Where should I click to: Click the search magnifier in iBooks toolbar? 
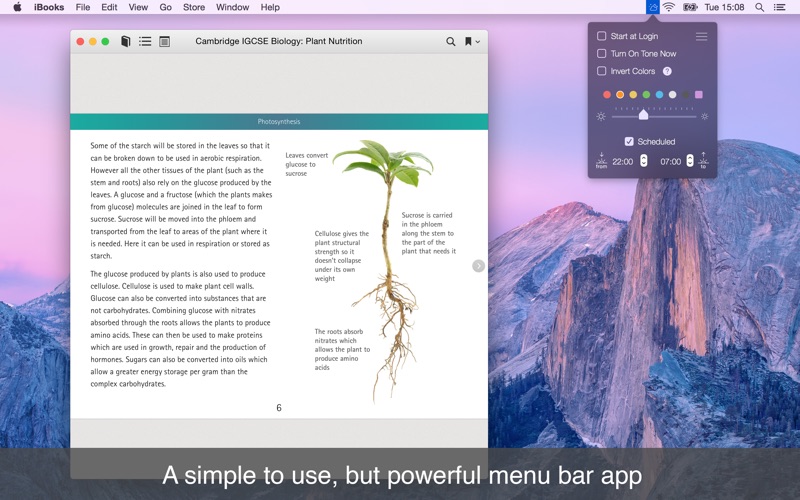click(x=451, y=42)
